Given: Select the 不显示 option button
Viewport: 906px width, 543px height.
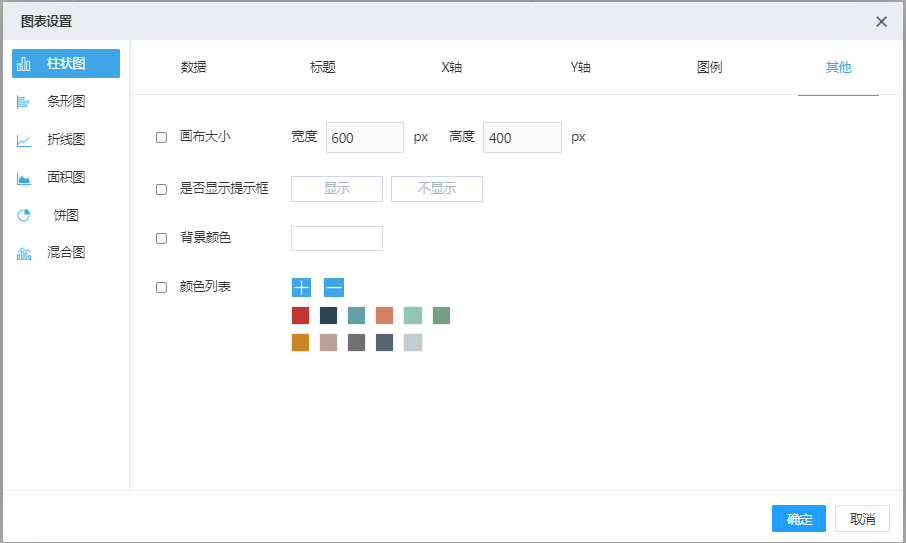Looking at the screenshot, I should point(437,189).
